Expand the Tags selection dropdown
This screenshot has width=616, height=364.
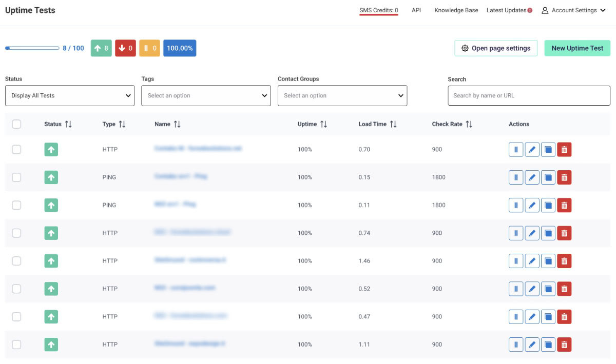click(x=206, y=95)
